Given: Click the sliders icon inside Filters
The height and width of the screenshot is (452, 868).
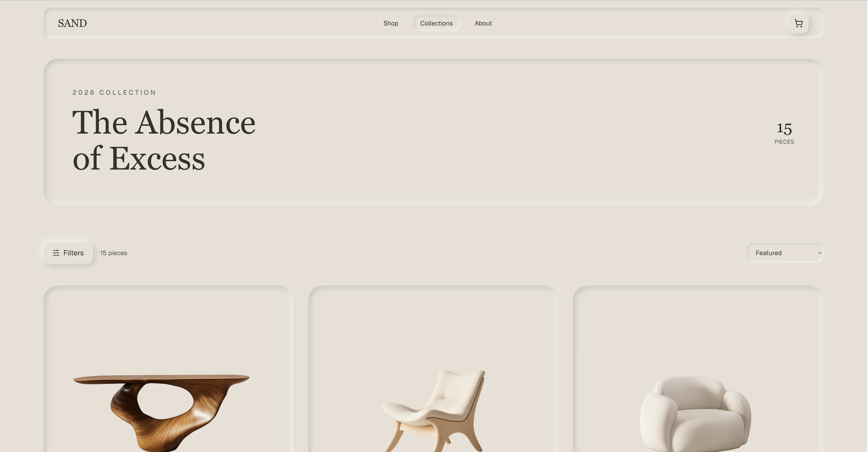Looking at the screenshot, I should pos(56,253).
